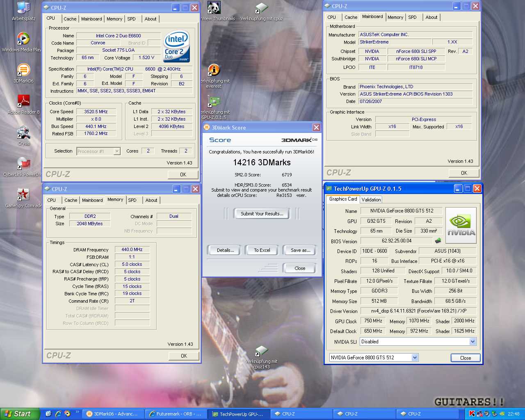Click OK in the bottom-left CPU-Z window
This screenshot has width=525, height=420.
coord(184,356)
